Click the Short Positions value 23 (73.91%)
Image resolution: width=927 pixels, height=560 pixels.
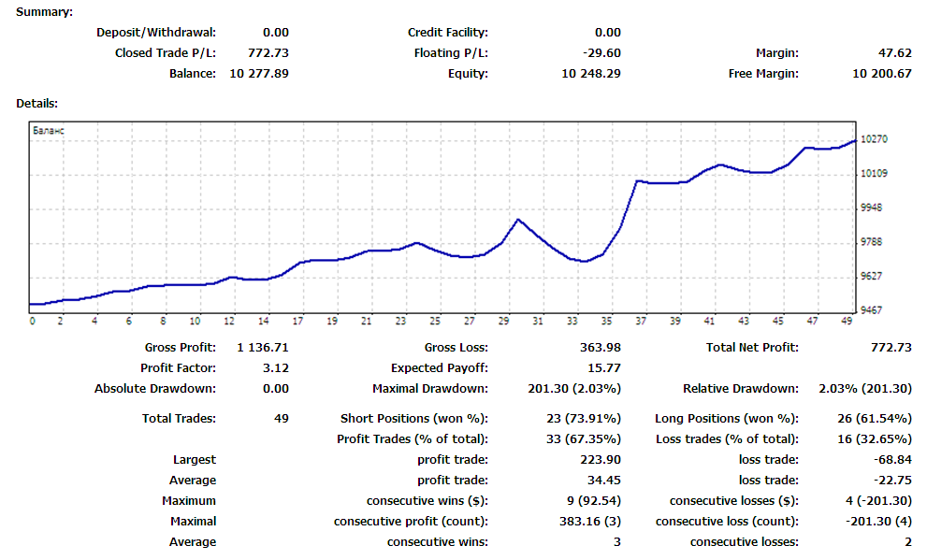click(584, 419)
